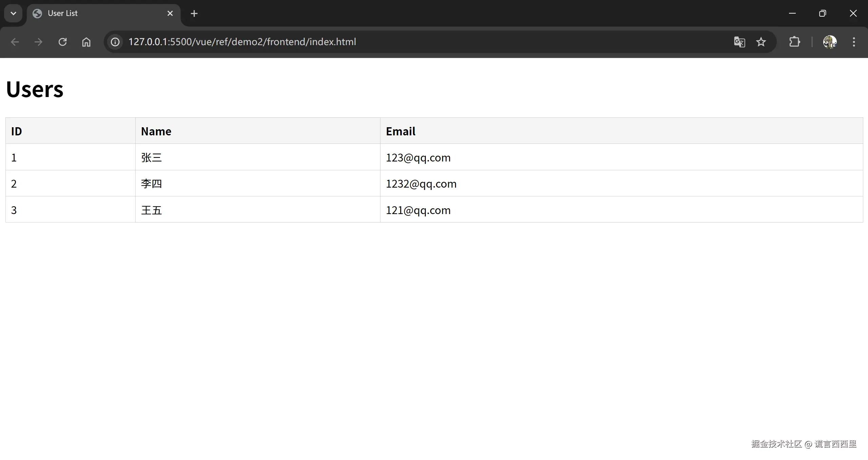Click the translate page icon
The height and width of the screenshot is (460, 868).
point(739,42)
